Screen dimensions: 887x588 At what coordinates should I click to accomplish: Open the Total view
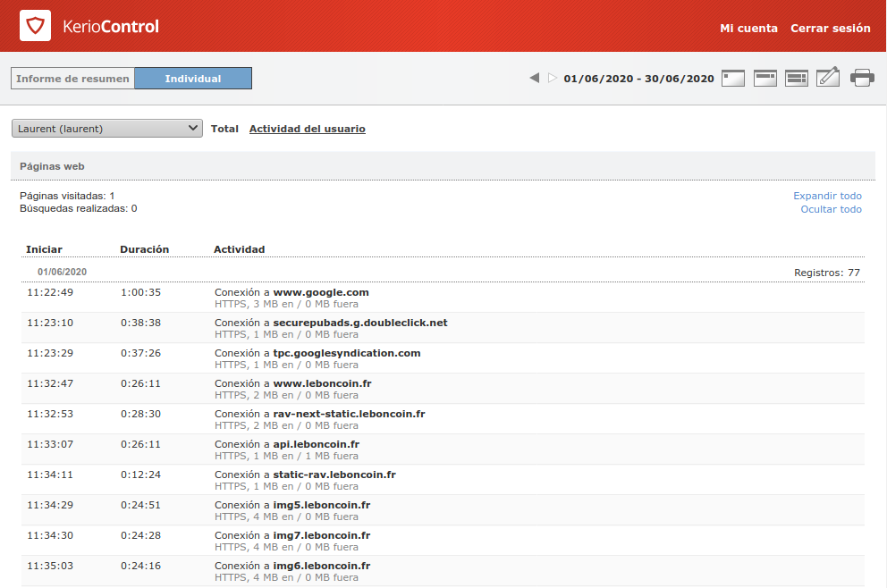click(224, 129)
